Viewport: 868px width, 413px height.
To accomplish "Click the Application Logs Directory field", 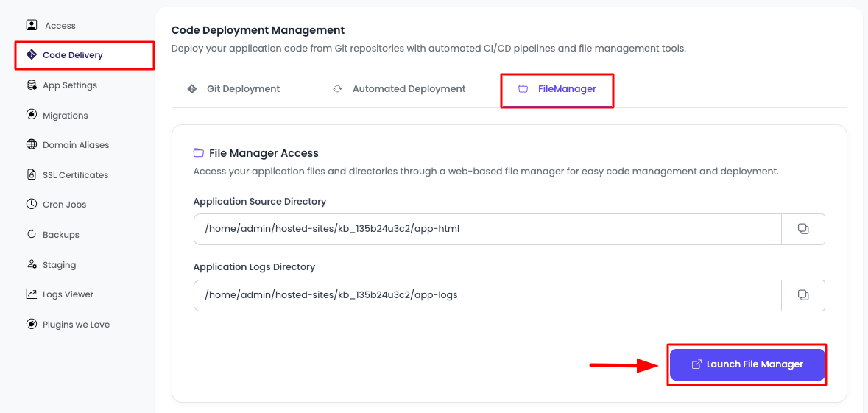I will 486,295.
